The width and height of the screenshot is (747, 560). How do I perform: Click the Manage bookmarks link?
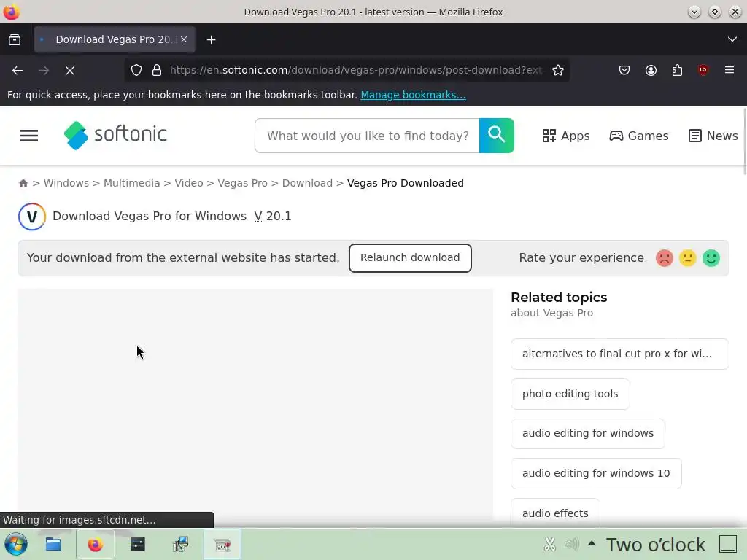coord(413,95)
